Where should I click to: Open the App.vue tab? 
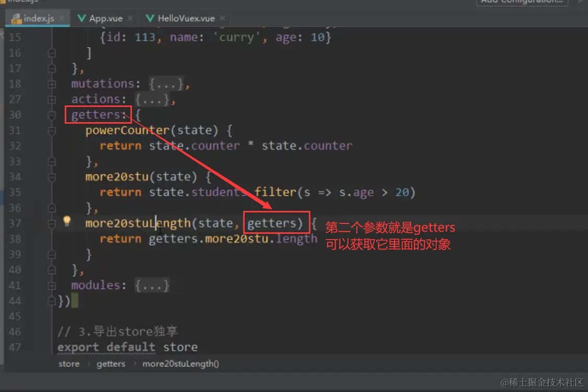click(105, 18)
